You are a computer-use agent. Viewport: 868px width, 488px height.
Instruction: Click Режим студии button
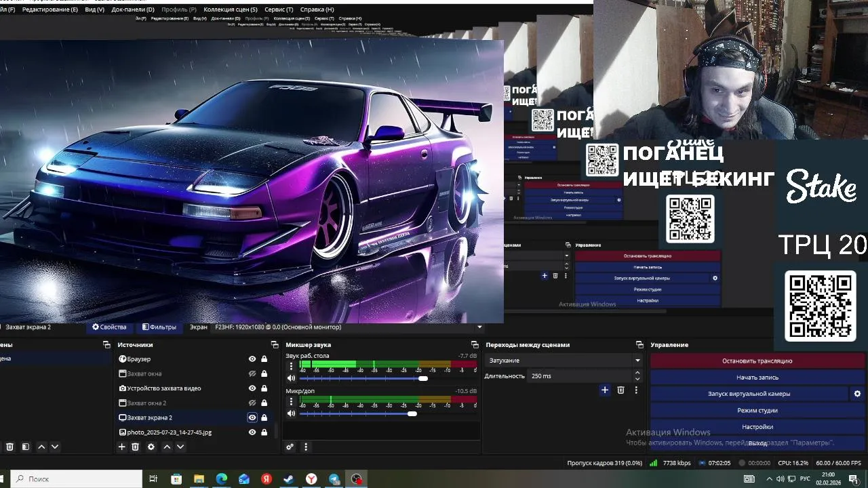(x=757, y=411)
